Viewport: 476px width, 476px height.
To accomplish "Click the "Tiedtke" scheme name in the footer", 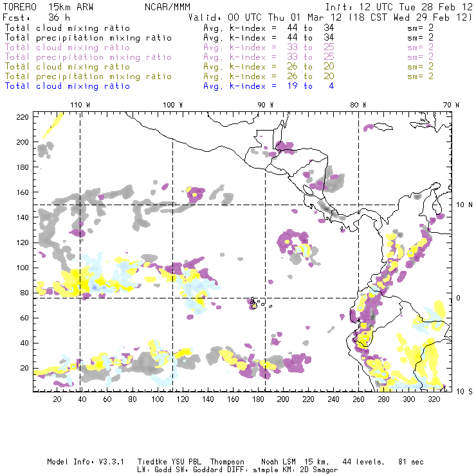I will [152, 462].
